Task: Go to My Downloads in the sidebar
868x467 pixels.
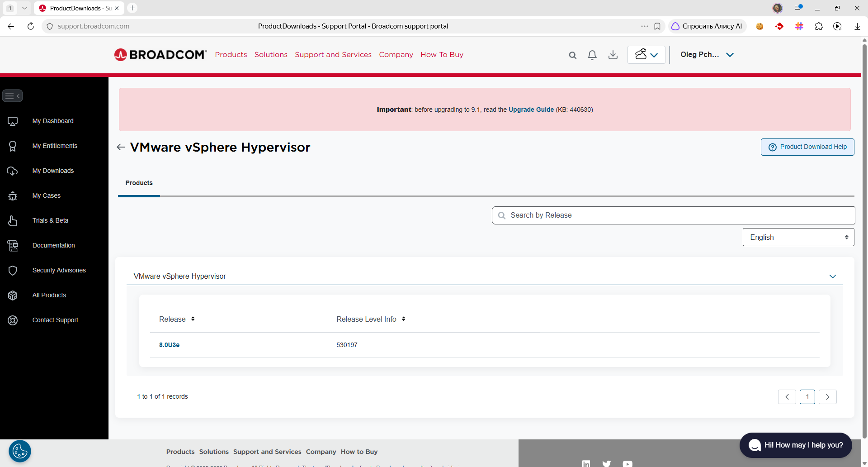Action: [53, 171]
